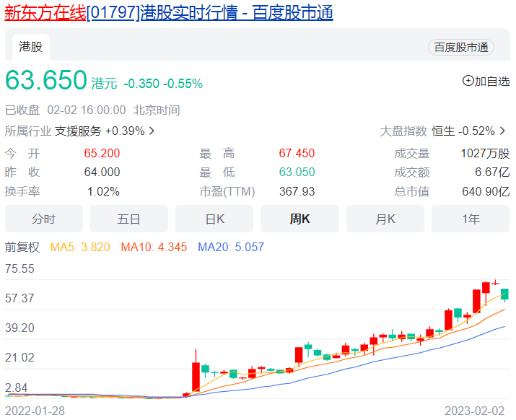This screenshot has height=420, width=516.
Task: Click the 2023-02-02 end date label
Action: pyautogui.click(x=475, y=411)
